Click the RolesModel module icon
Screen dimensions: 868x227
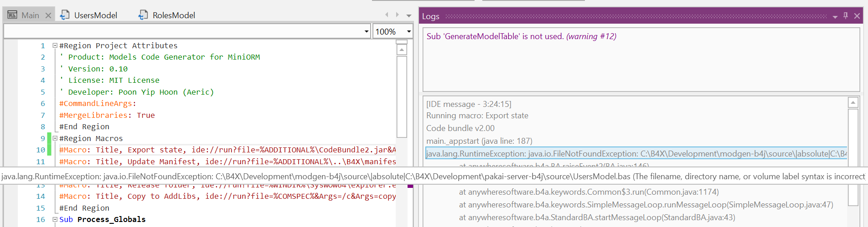(143, 15)
